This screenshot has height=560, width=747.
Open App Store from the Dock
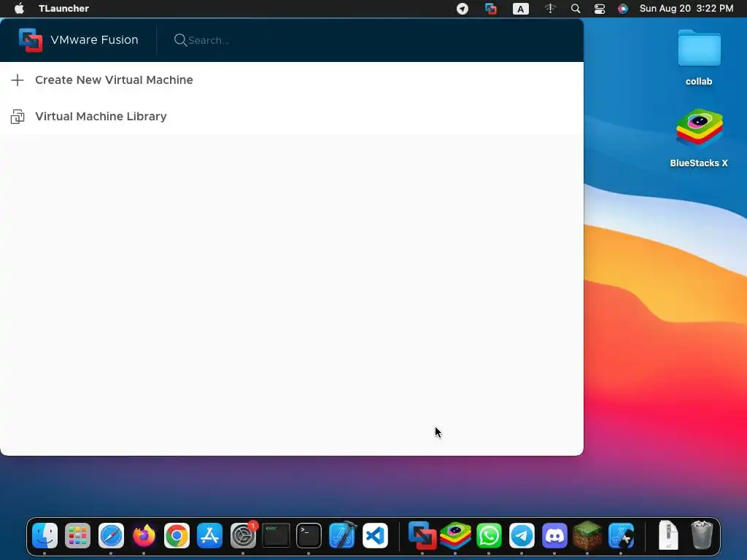(x=209, y=536)
